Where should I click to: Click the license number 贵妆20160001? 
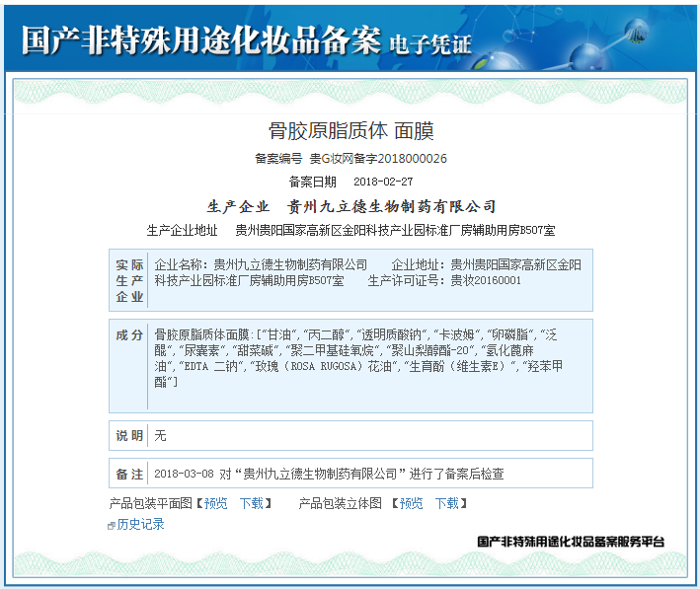pyautogui.click(x=486, y=280)
